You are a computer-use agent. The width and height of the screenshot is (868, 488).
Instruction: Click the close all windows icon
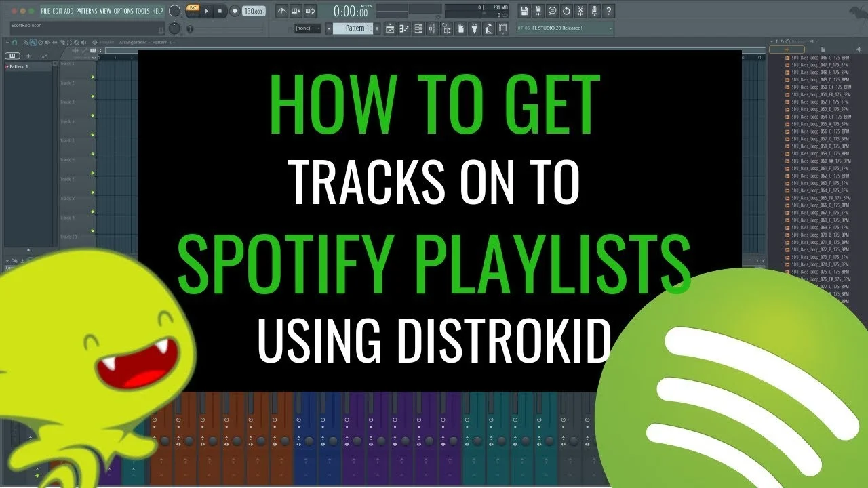[502, 28]
